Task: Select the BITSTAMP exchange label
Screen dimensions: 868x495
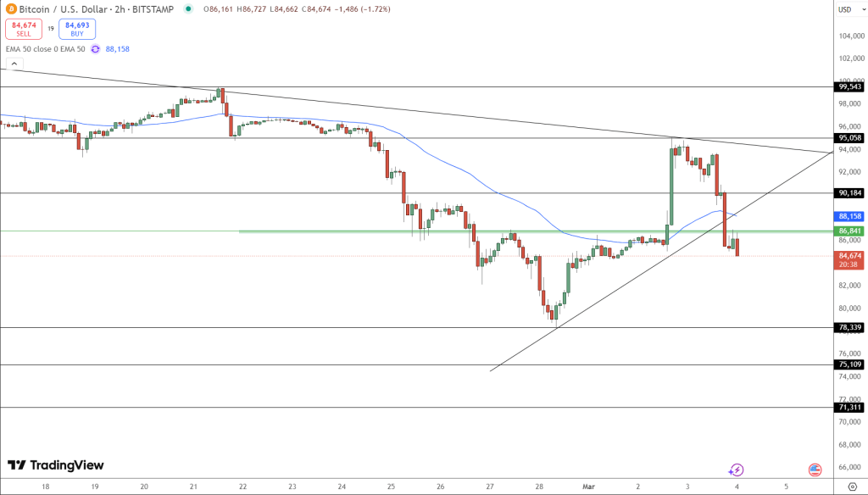Action: [154, 9]
